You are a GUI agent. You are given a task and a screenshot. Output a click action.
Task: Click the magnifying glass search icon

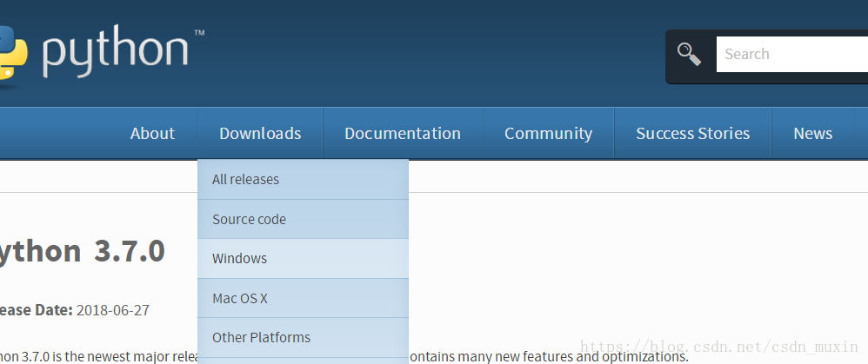tap(689, 54)
